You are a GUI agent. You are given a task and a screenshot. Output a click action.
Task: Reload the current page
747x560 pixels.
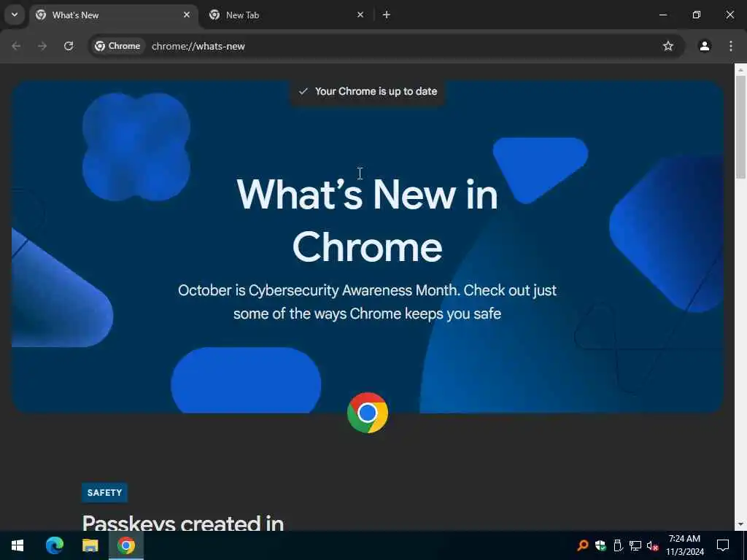(x=69, y=46)
